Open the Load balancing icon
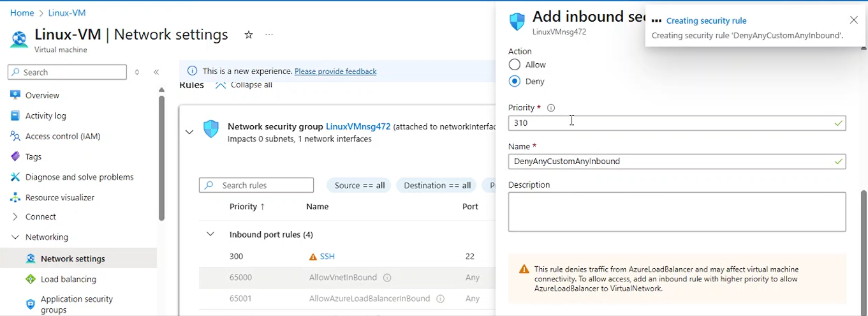Image resolution: width=868 pixels, height=316 pixels. 31,279
